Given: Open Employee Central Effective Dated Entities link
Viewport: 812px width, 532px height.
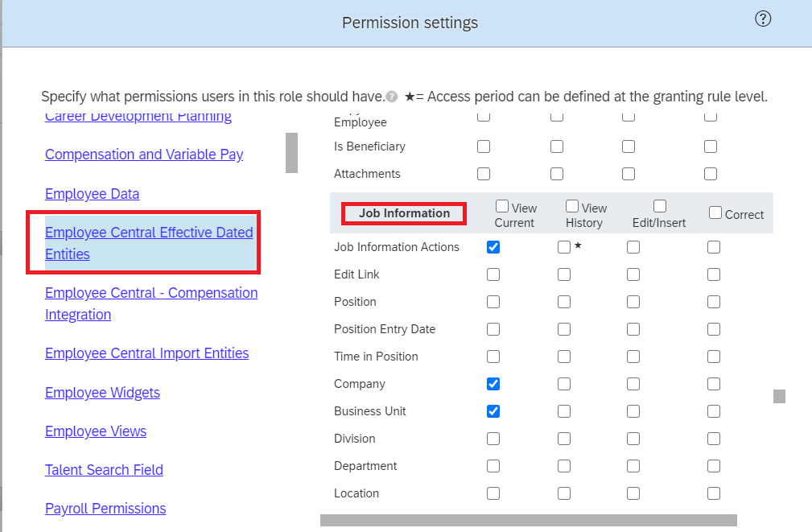Looking at the screenshot, I should 149,244.
